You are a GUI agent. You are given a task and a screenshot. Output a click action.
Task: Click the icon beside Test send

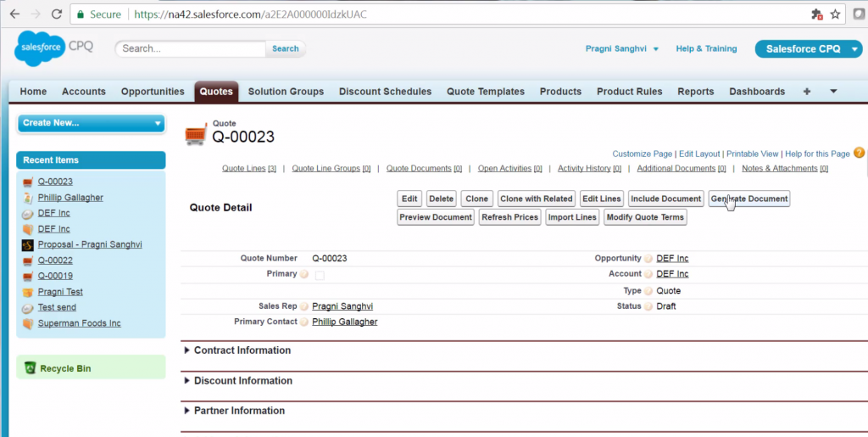(28, 308)
